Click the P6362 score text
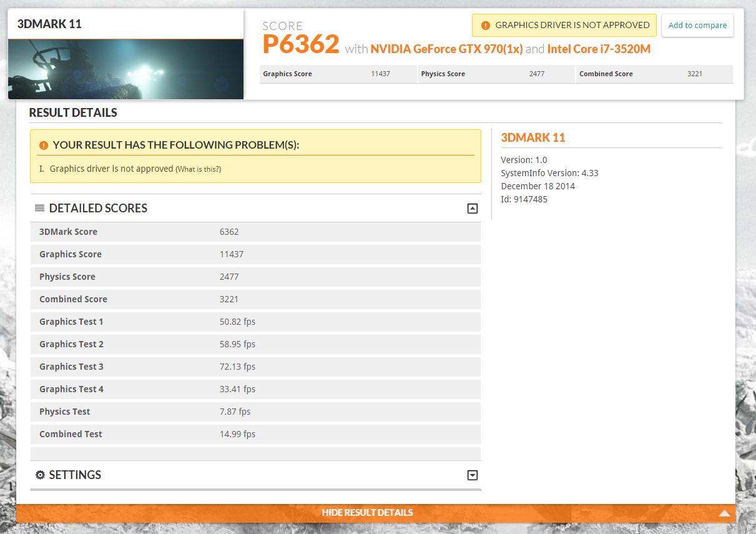Image resolution: width=756 pixels, height=534 pixels. pos(301,44)
